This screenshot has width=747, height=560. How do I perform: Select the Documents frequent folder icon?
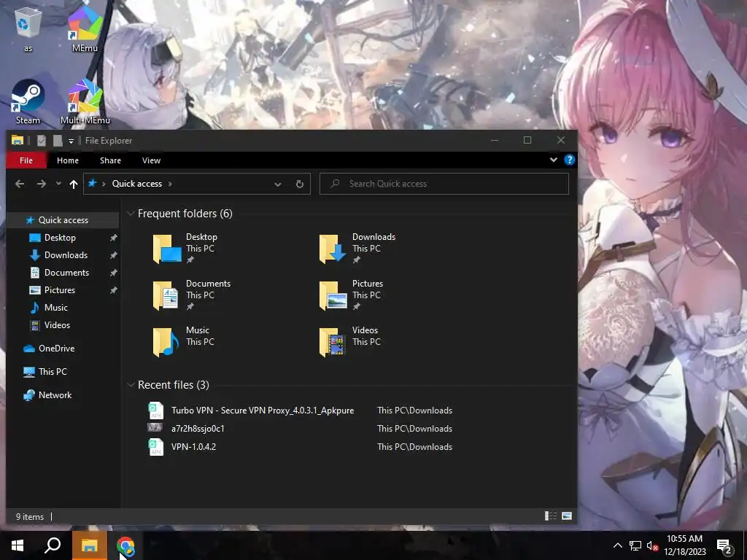(x=166, y=295)
